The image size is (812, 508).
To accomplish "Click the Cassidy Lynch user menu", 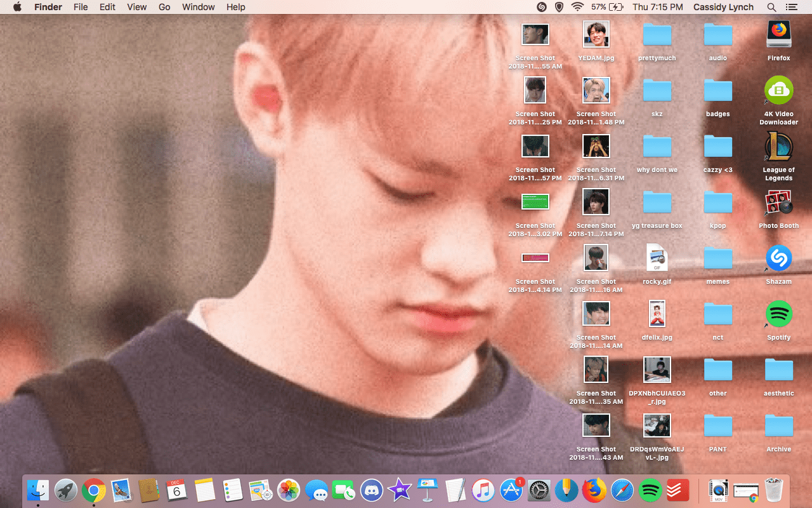I will tap(724, 7).
